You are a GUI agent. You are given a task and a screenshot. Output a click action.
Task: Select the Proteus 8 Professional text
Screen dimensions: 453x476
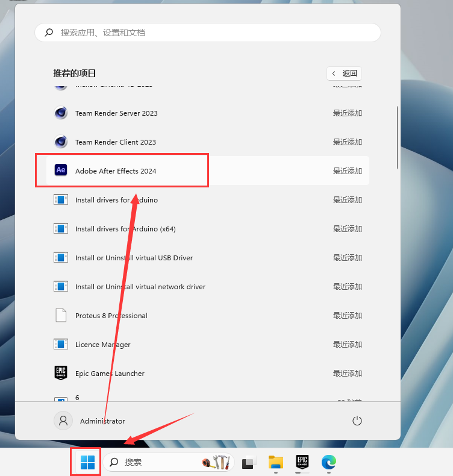click(x=111, y=316)
